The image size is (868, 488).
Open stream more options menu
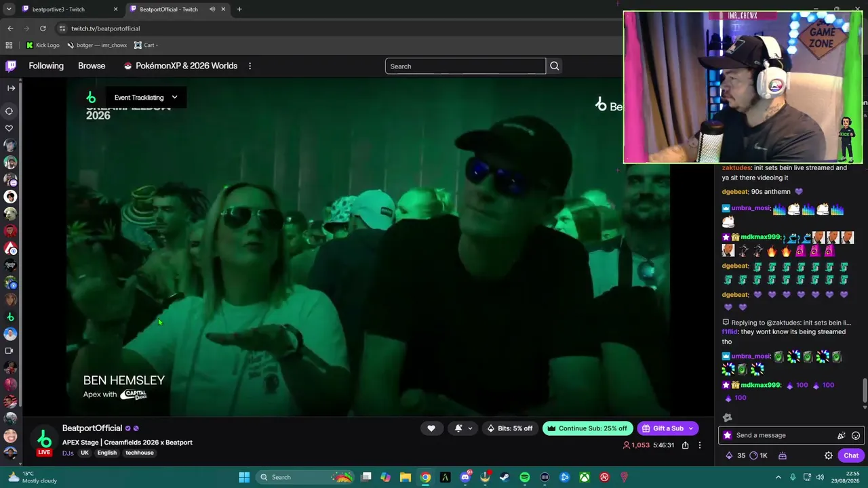[700, 445]
